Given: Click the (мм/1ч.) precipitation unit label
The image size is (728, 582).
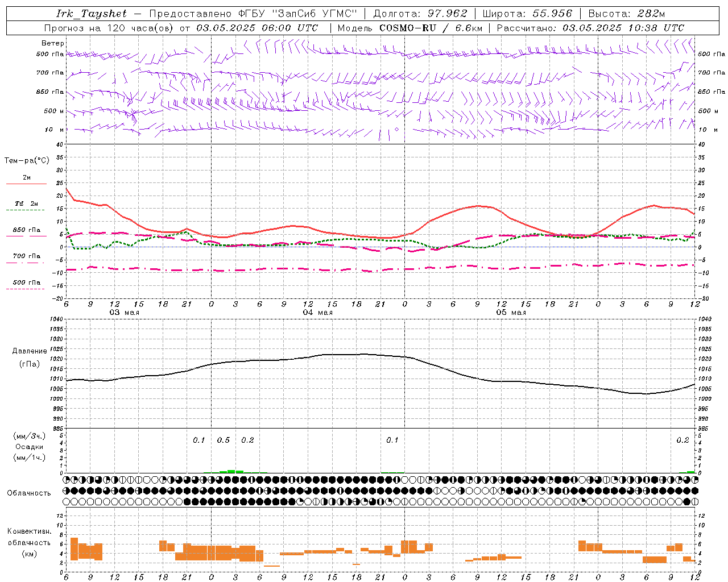Looking at the screenshot, I should (30, 458).
